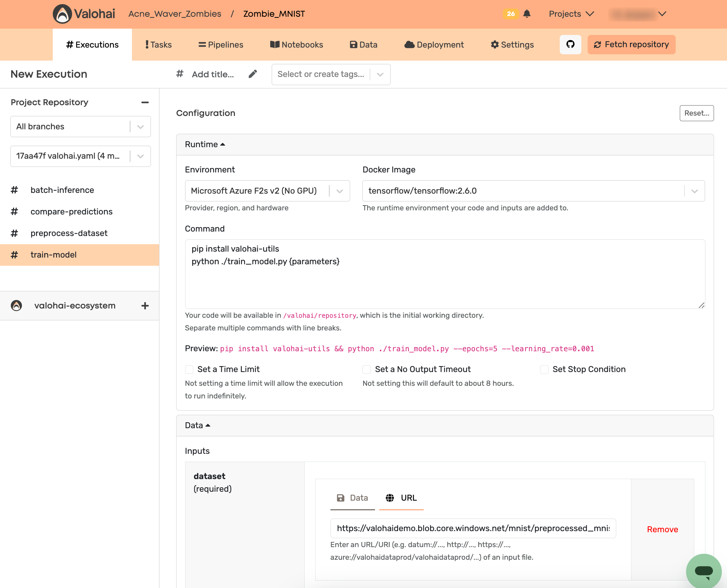The image size is (727, 588).
Task: Open the Environment dropdown
Action: click(267, 191)
